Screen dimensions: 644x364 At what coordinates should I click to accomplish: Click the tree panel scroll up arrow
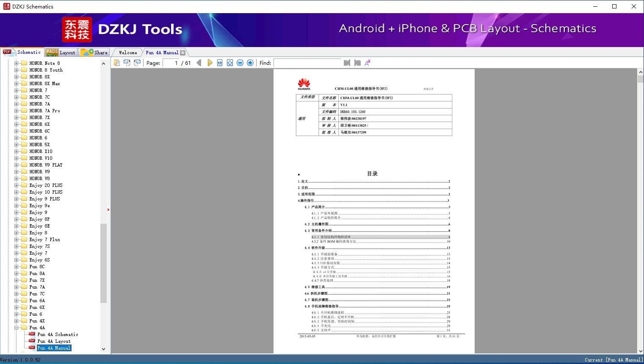[103, 64]
